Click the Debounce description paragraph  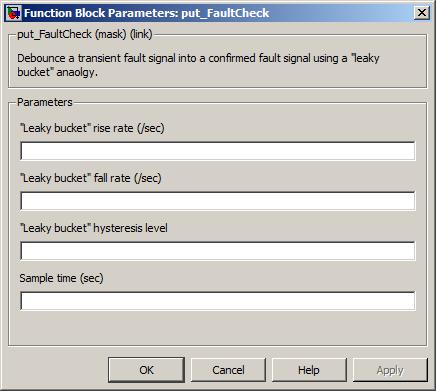pos(198,65)
